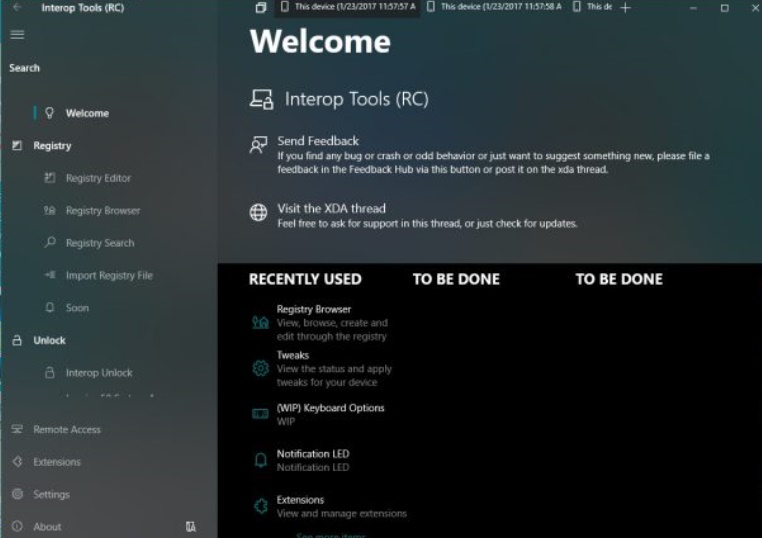Click the Send Feedback icon
The image size is (762, 538).
coord(259,146)
